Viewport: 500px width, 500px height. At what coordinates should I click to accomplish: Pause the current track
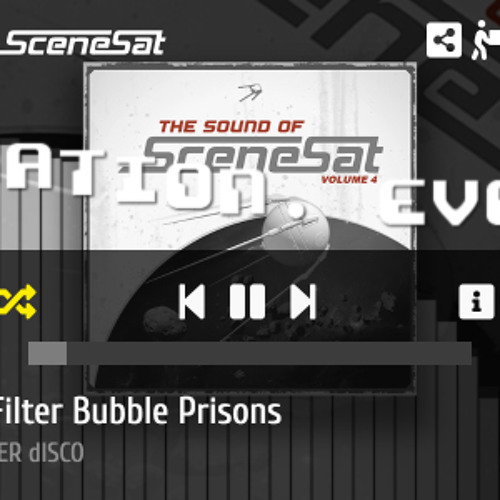(x=247, y=301)
